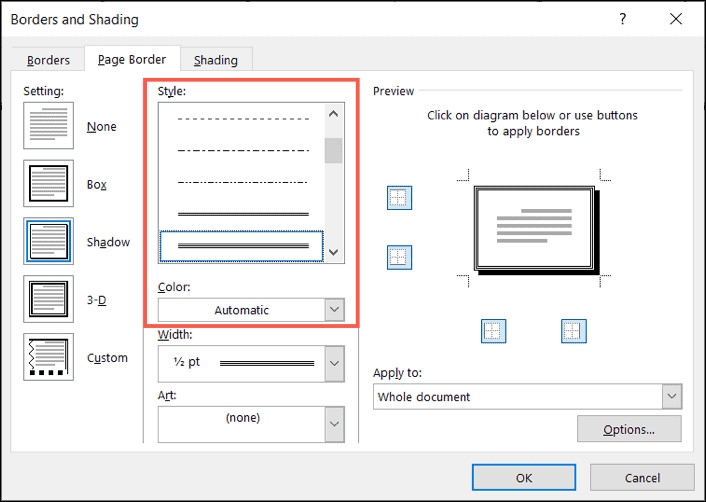
Task: Toggle the top border preview button
Action: [x=399, y=198]
